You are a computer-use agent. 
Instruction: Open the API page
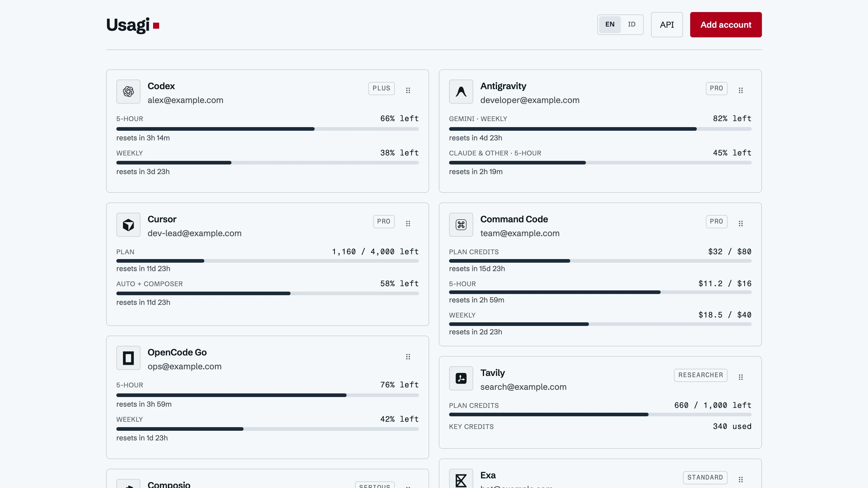666,25
